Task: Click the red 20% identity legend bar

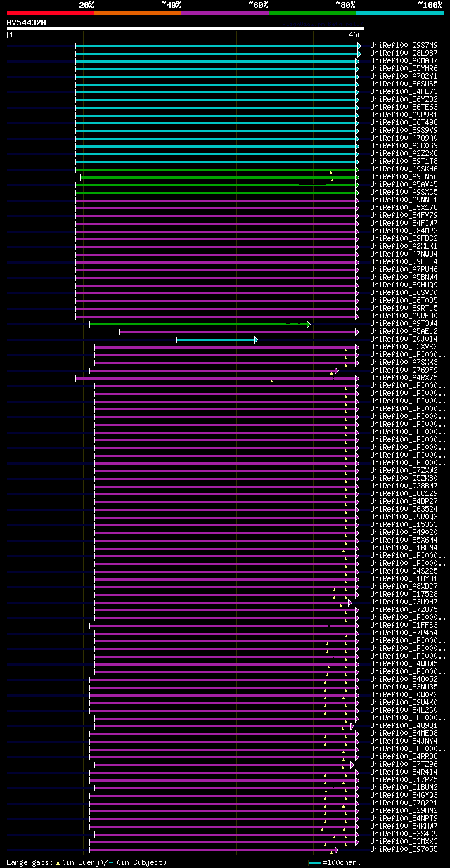Action: pyautogui.click(x=50, y=13)
